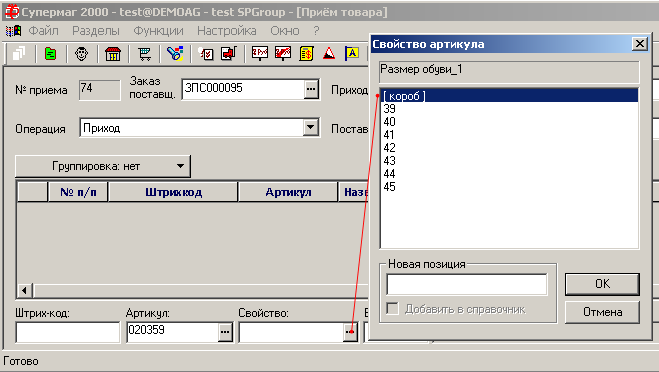659x372 pixels.
Task: Click the Свойство input field
Action: pyautogui.click(x=291, y=332)
